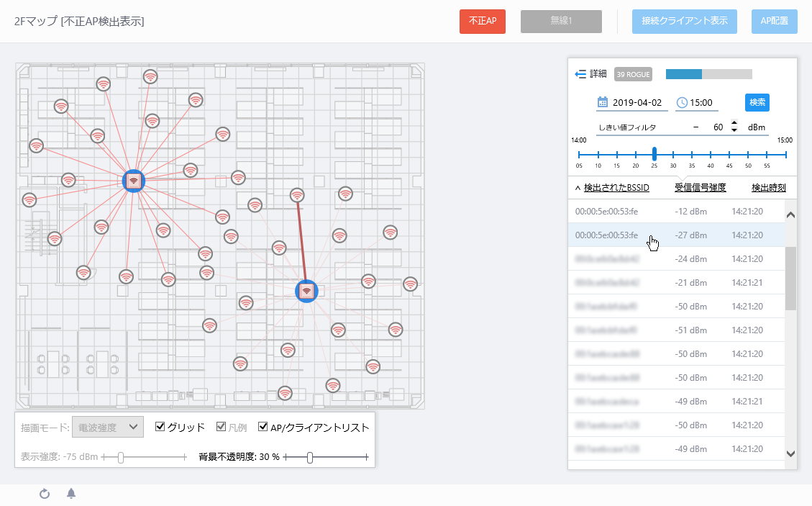Sort by 検出されたBSSID column header

tap(616, 188)
